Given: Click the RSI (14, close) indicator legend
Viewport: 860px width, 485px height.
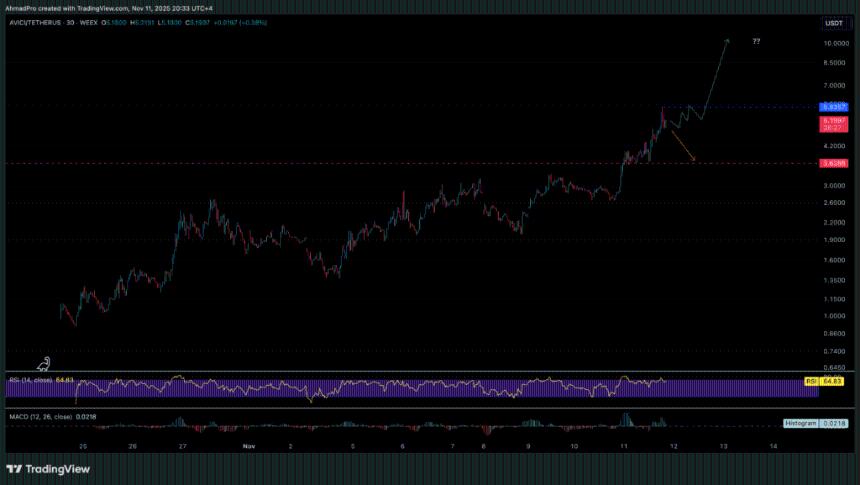Looking at the screenshot, I should pos(30,380).
